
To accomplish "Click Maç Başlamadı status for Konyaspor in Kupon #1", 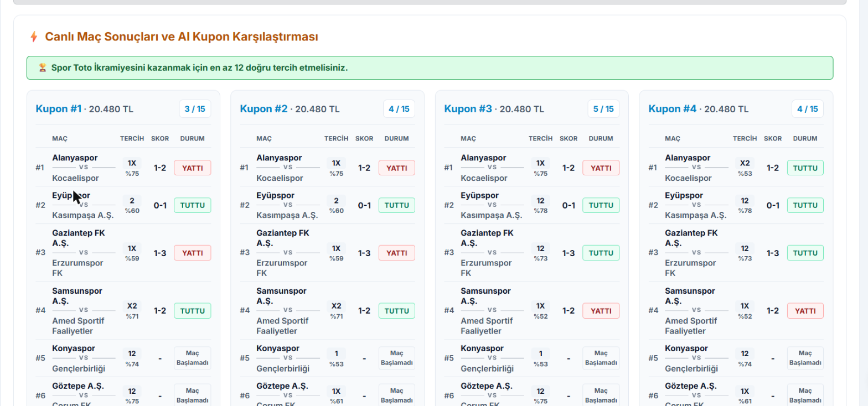I will coord(193,358).
